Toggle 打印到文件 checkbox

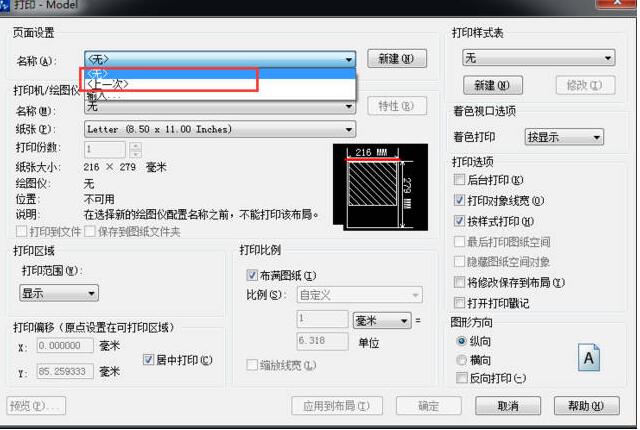21,232
